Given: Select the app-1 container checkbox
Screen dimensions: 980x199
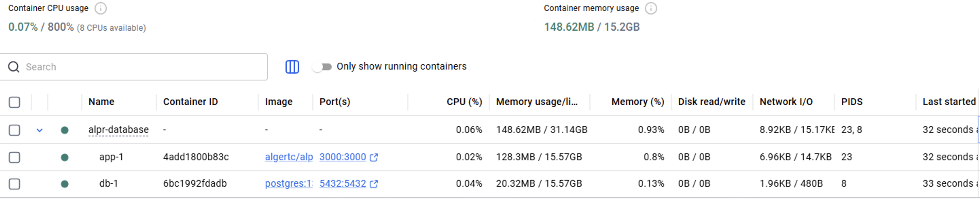Looking at the screenshot, I should click(15, 157).
